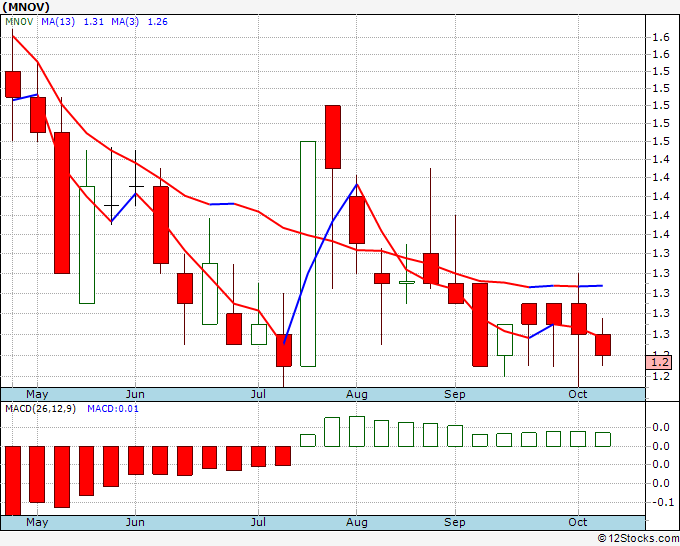Screen dimensions: 680x546
Task: Select the Oct label below MACD panel
Action: click(x=577, y=522)
